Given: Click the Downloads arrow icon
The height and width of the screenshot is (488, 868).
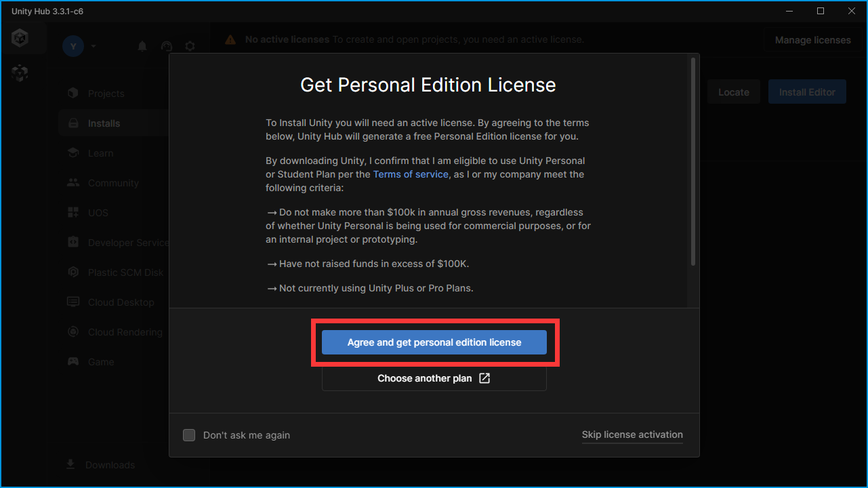Looking at the screenshot, I should [70, 465].
